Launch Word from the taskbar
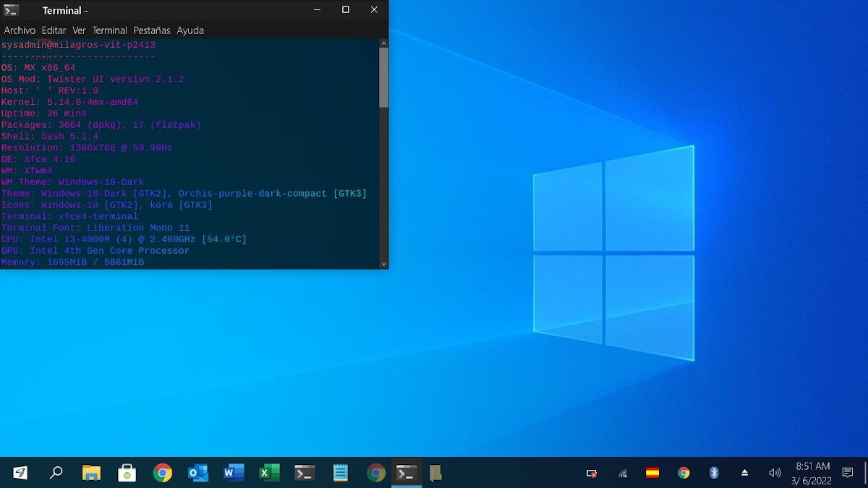 [x=233, y=473]
